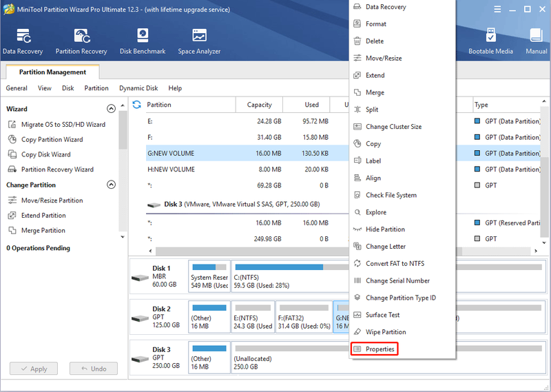Image resolution: width=551 pixels, height=392 pixels.
Task: Start the Copy Disk Wizard
Action: click(39, 154)
